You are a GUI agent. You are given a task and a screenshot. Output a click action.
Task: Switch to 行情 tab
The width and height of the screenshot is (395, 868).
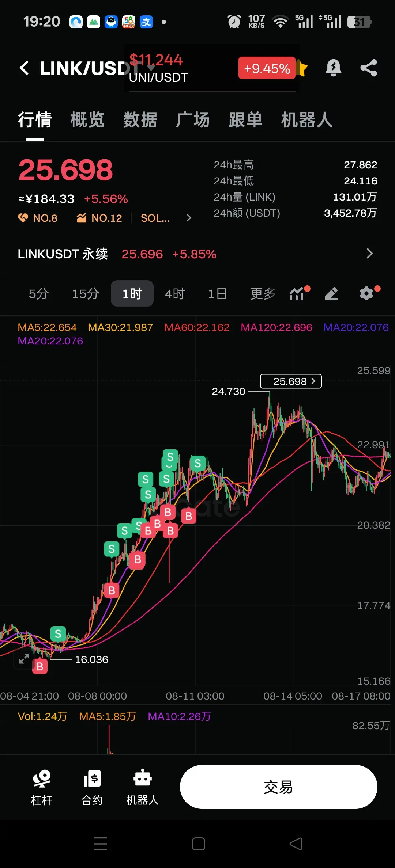pyautogui.click(x=35, y=120)
